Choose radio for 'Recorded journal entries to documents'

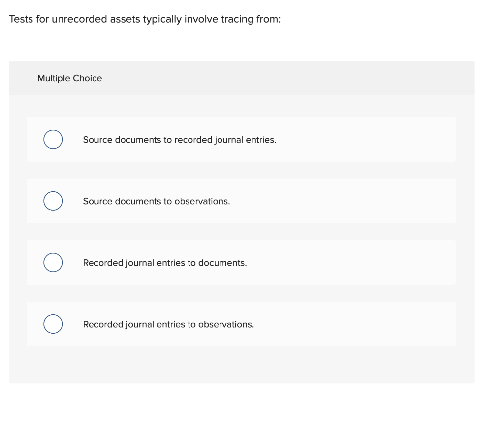point(53,262)
